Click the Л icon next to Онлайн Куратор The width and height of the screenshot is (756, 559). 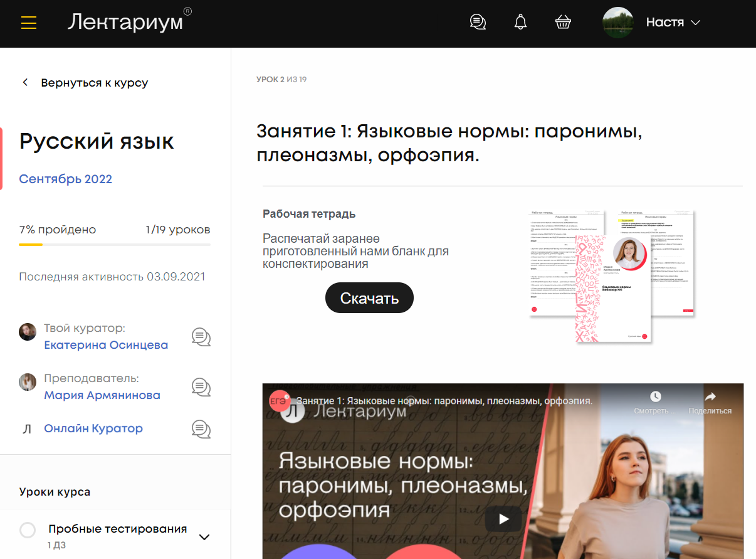pyautogui.click(x=27, y=429)
